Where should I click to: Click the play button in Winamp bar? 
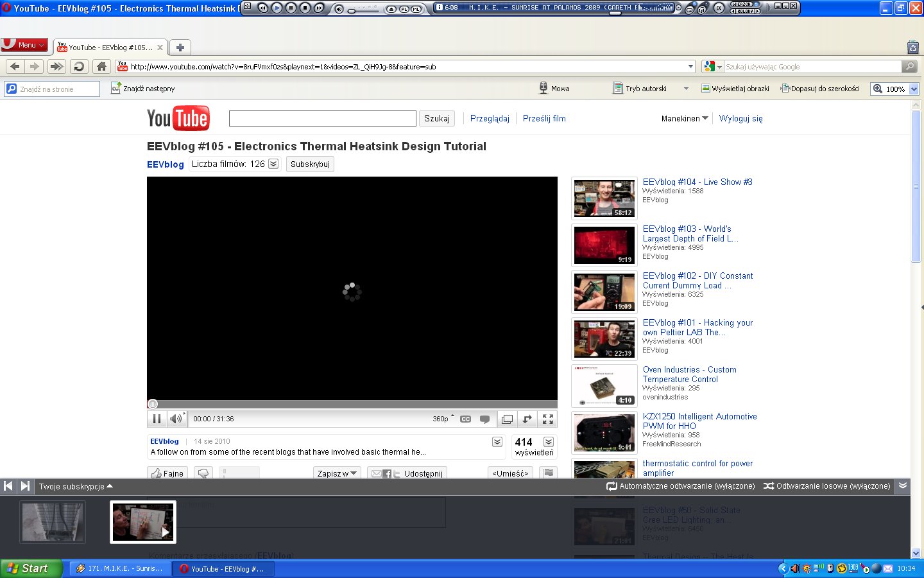pyautogui.click(x=277, y=8)
